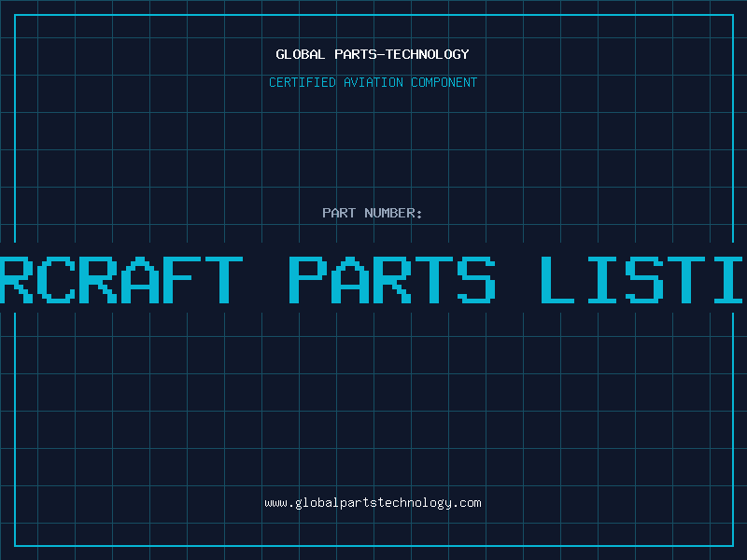Click the .com ending of the URL

(468, 503)
